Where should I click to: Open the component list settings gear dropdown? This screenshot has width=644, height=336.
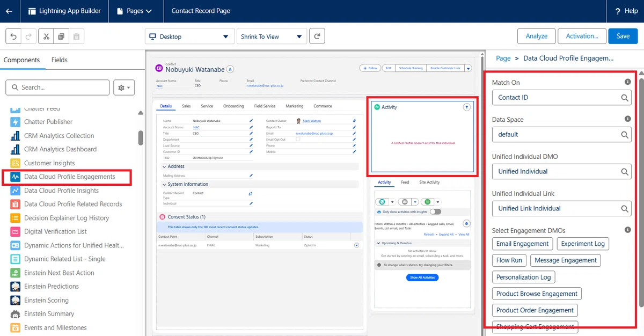click(x=124, y=87)
